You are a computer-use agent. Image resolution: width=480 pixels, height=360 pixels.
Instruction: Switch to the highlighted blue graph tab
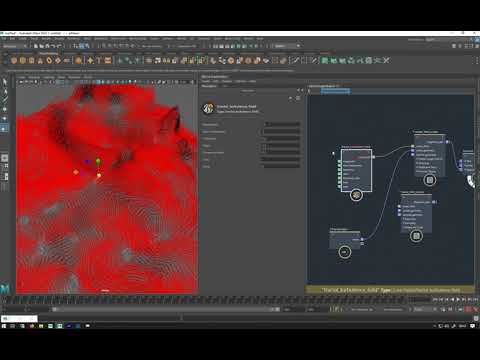pos(335,91)
